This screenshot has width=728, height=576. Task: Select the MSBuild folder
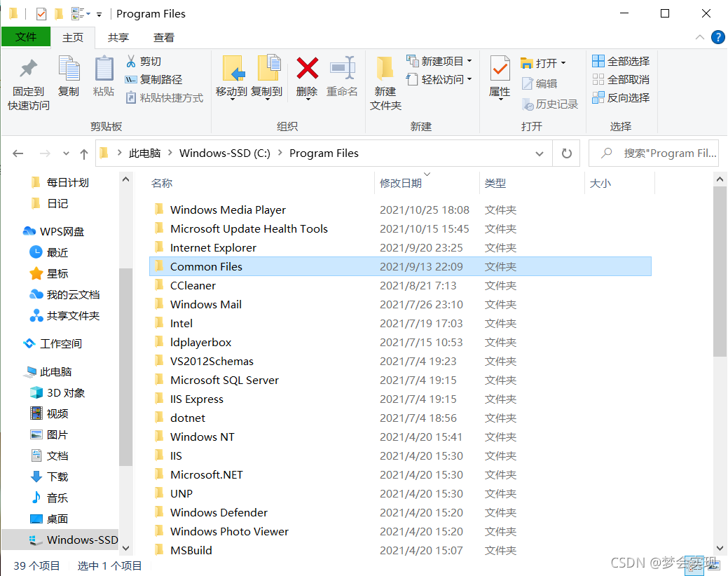point(400,550)
